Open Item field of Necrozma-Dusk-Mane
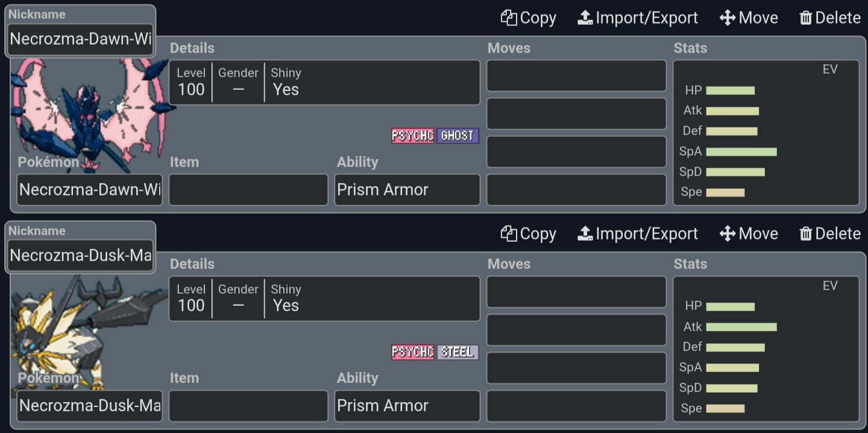The width and height of the screenshot is (868, 433). point(248,406)
